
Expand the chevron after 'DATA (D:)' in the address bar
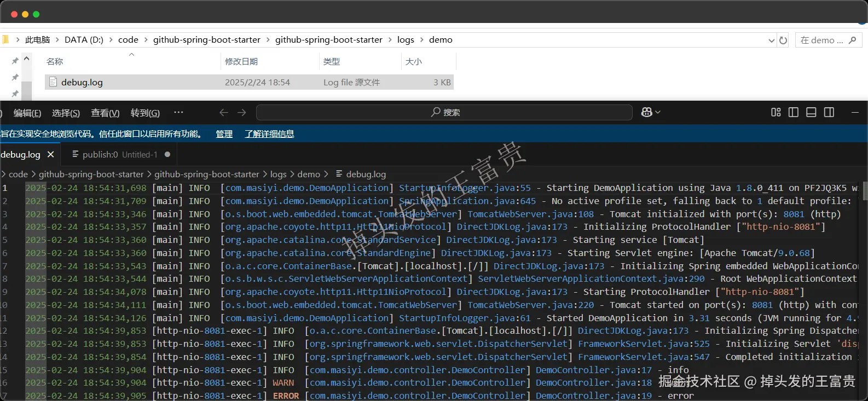click(x=111, y=40)
